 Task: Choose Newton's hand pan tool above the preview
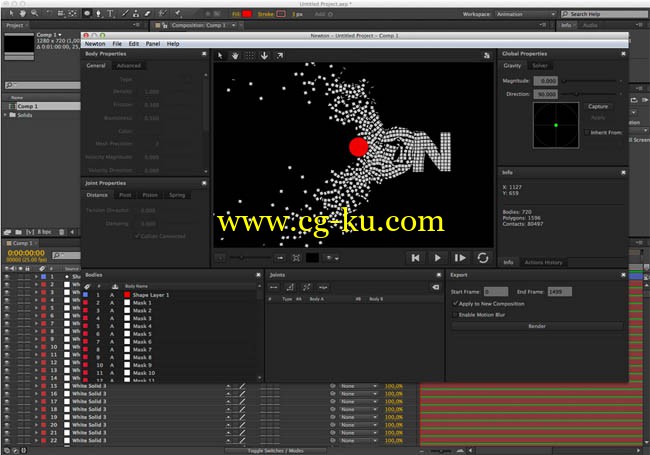click(x=235, y=56)
